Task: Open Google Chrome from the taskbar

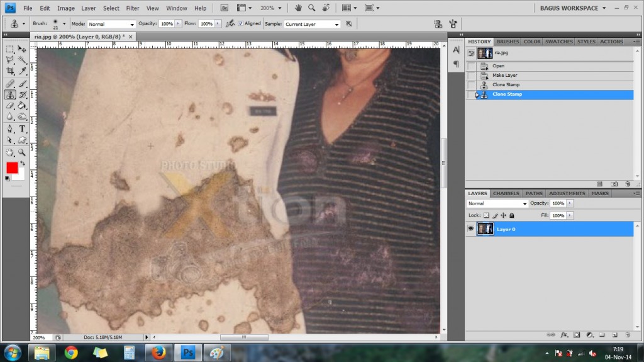Action: point(71,353)
